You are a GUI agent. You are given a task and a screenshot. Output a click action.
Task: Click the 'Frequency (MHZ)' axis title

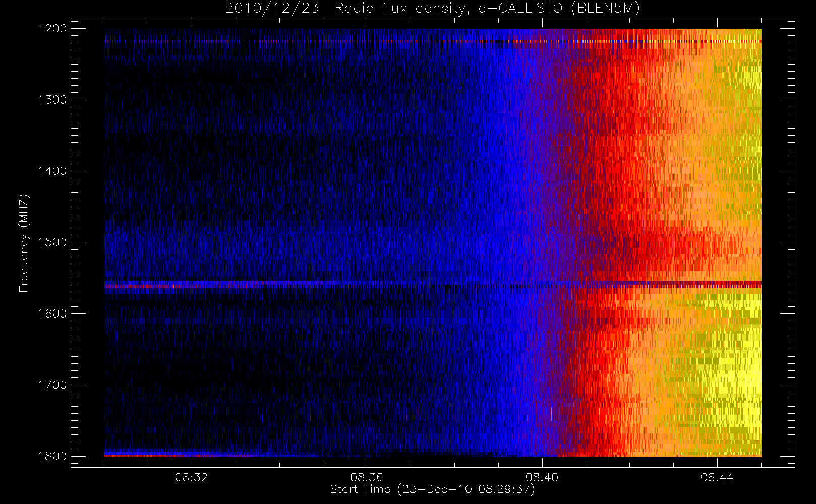click(23, 243)
